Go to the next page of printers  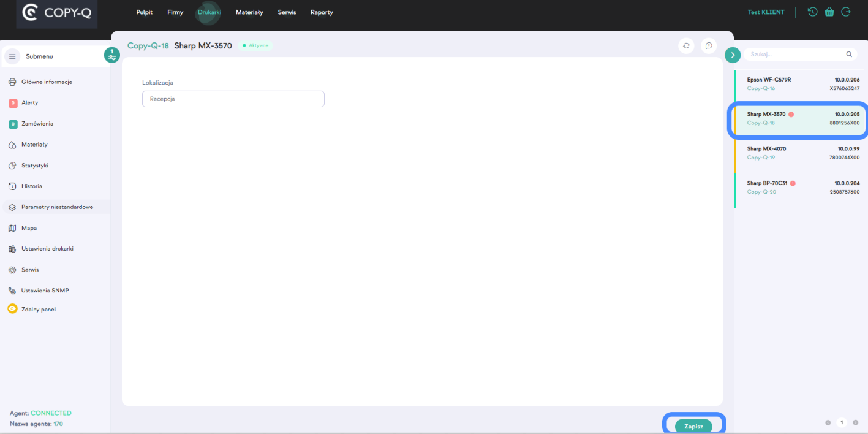(x=856, y=422)
